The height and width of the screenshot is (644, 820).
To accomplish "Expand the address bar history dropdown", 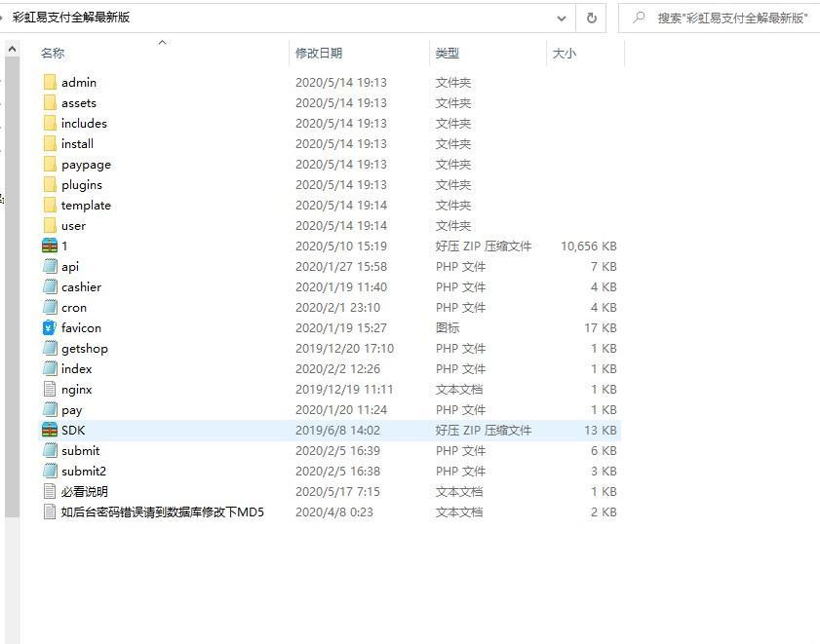I will (562, 19).
